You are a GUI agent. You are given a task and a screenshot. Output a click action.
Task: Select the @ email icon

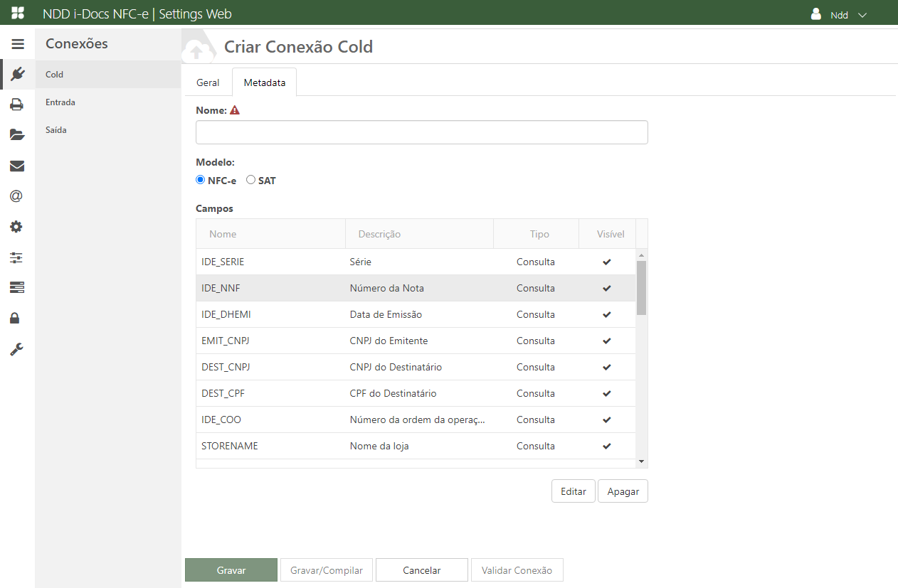[x=17, y=196]
